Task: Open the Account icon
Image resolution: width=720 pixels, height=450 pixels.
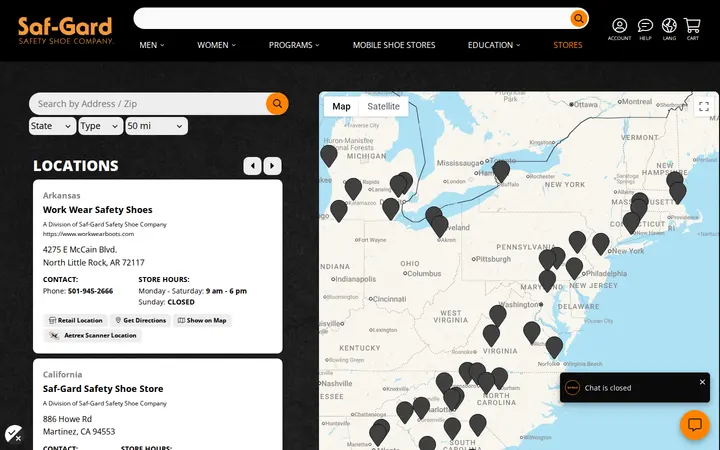Action: tap(619, 29)
